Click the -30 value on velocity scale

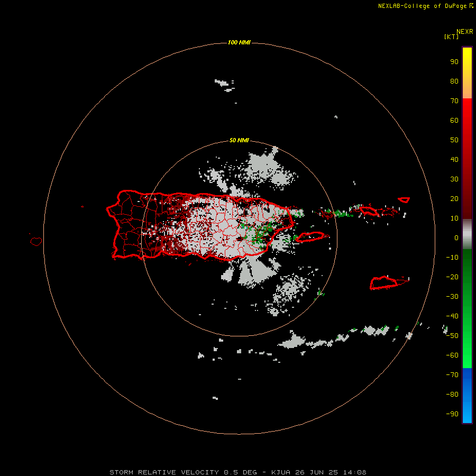click(452, 297)
